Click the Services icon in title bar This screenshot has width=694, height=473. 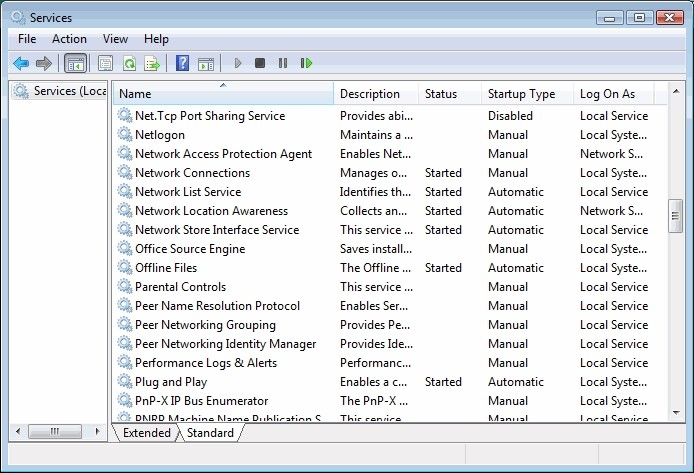point(19,18)
